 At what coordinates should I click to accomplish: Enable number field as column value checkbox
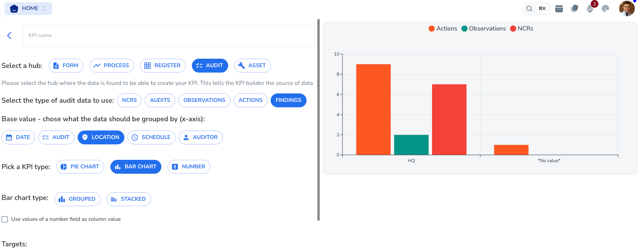click(5, 219)
